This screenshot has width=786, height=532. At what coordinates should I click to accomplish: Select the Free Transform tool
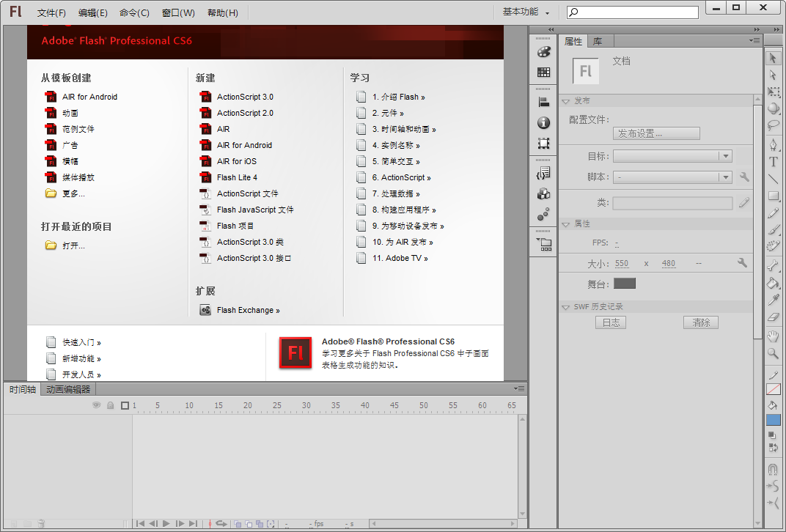tap(773, 92)
